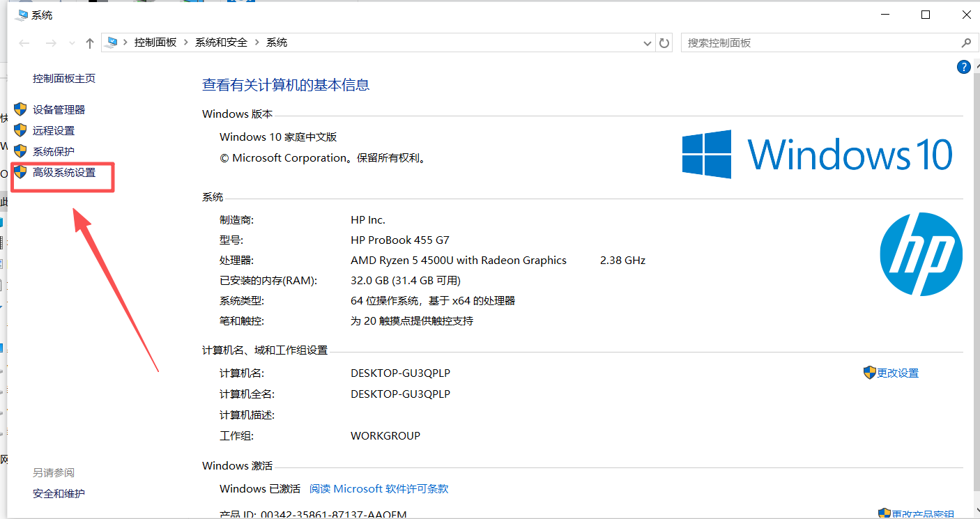Viewport: 980px width, 519px height.
Task: Expand chevron after 控制面板 breadcrumb
Action: [x=186, y=42]
